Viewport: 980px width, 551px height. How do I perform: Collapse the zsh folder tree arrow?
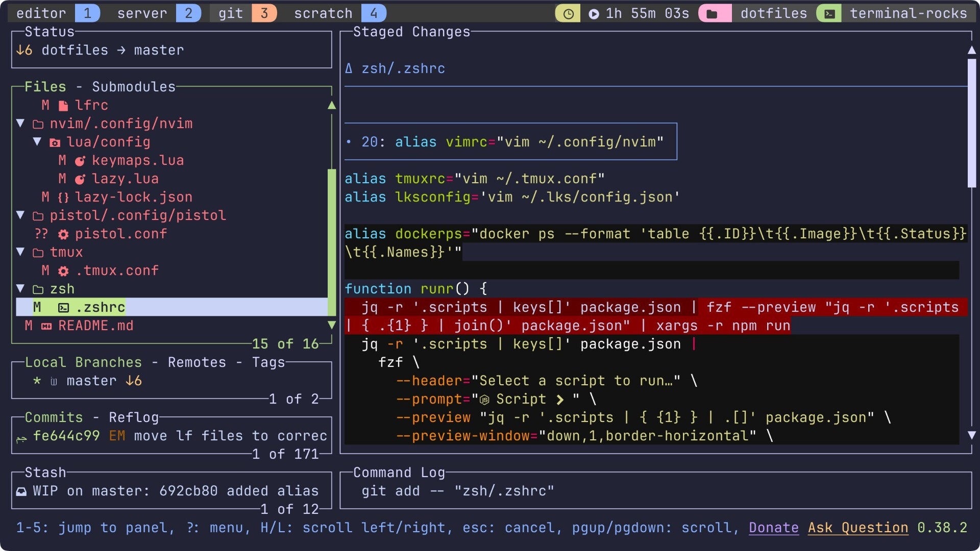pyautogui.click(x=21, y=288)
